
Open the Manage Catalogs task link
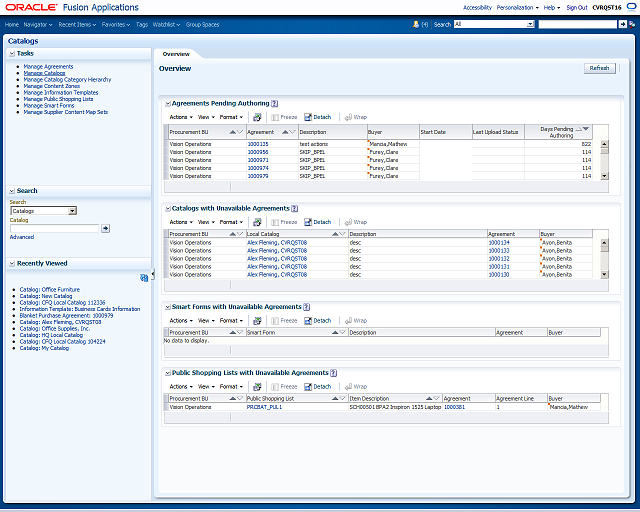44,73
